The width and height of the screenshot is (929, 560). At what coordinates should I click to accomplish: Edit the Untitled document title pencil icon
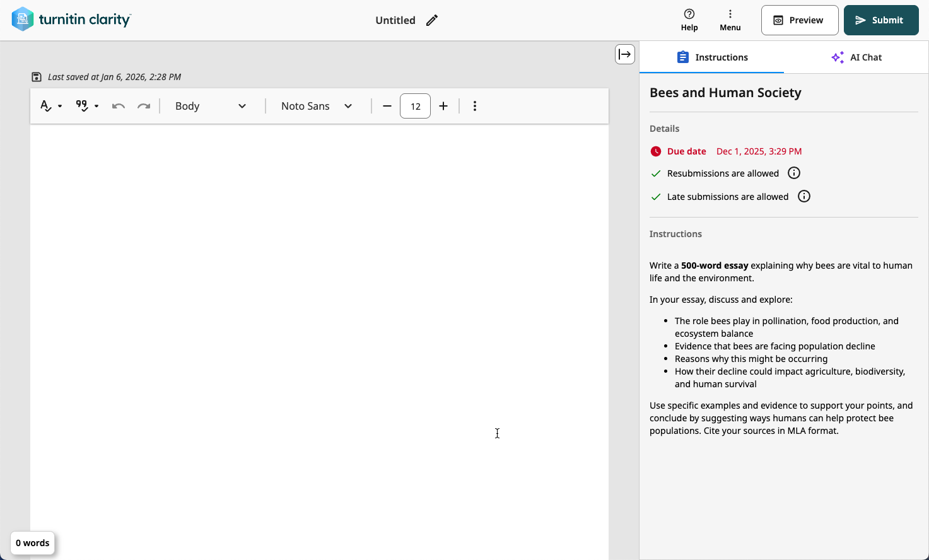(431, 20)
